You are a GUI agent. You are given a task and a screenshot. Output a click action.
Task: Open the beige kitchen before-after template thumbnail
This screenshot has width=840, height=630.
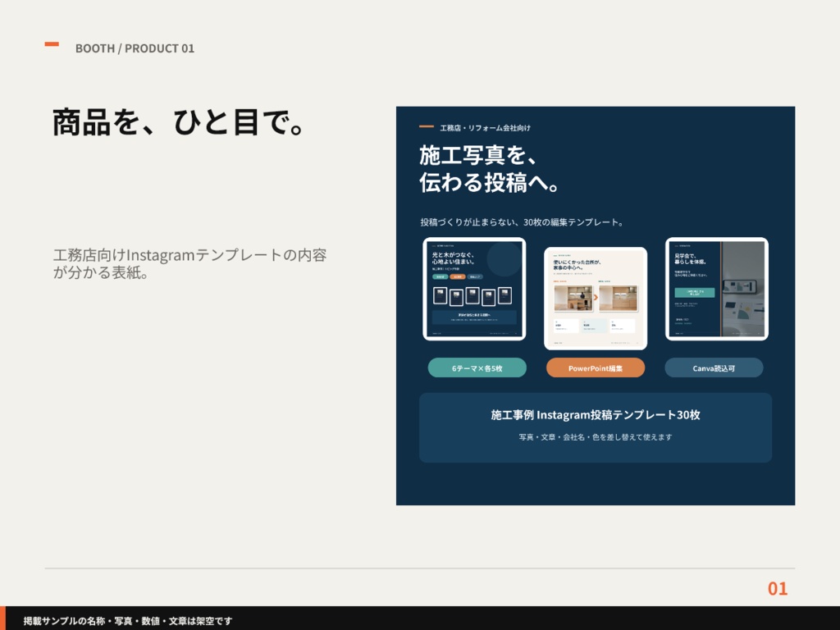pos(596,299)
